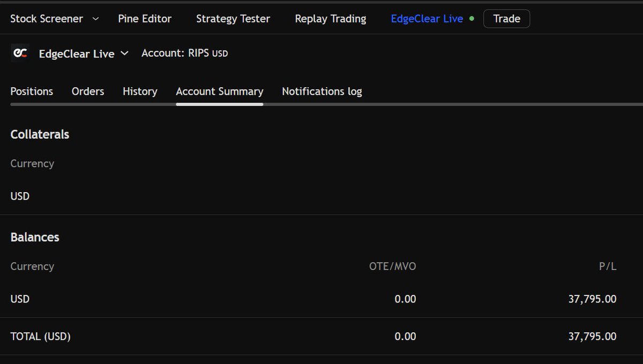The image size is (643, 364).
Task: Click the Collaterals section heading
Action: 40,134
